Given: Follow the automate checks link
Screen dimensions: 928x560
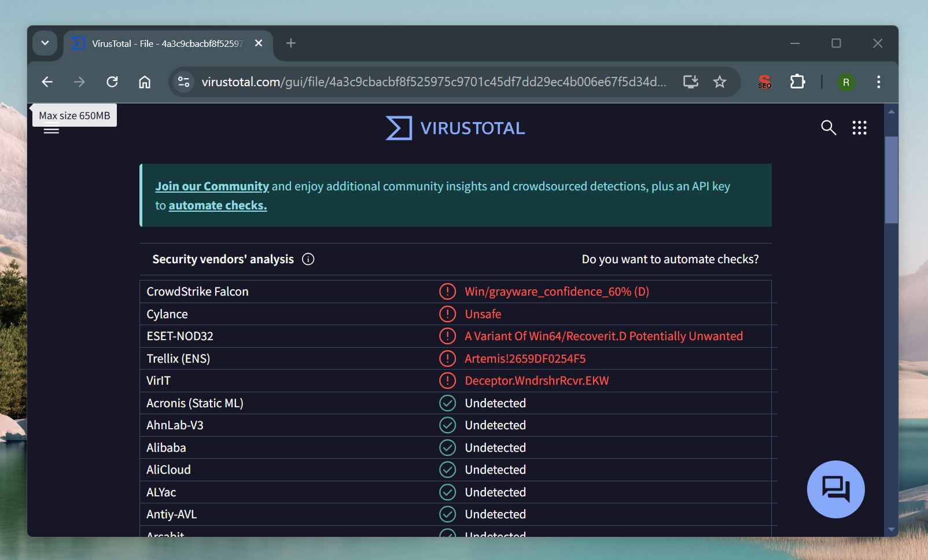Looking at the screenshot, I should tap(218, 205).
